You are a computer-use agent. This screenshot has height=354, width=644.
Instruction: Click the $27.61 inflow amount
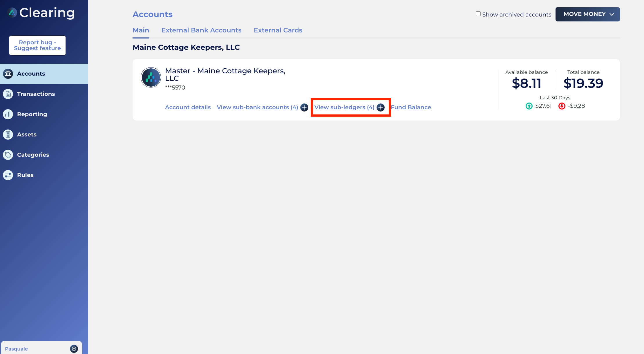point(543,106)
